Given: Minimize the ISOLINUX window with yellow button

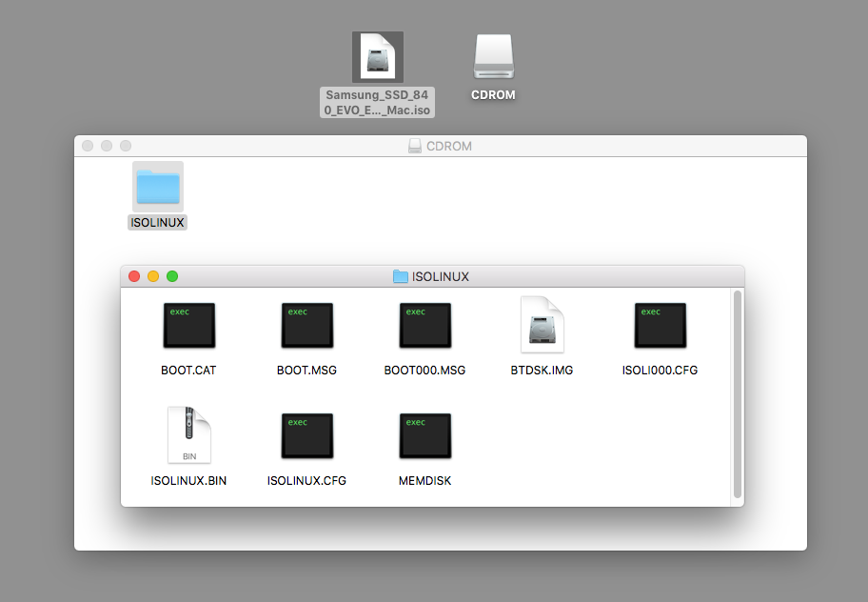Looking at the screenshot, I should (153, 276).
